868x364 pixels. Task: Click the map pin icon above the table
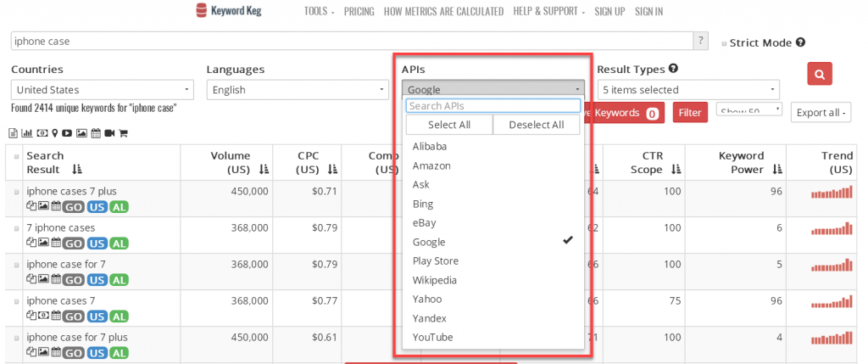(x=54, y=133)
